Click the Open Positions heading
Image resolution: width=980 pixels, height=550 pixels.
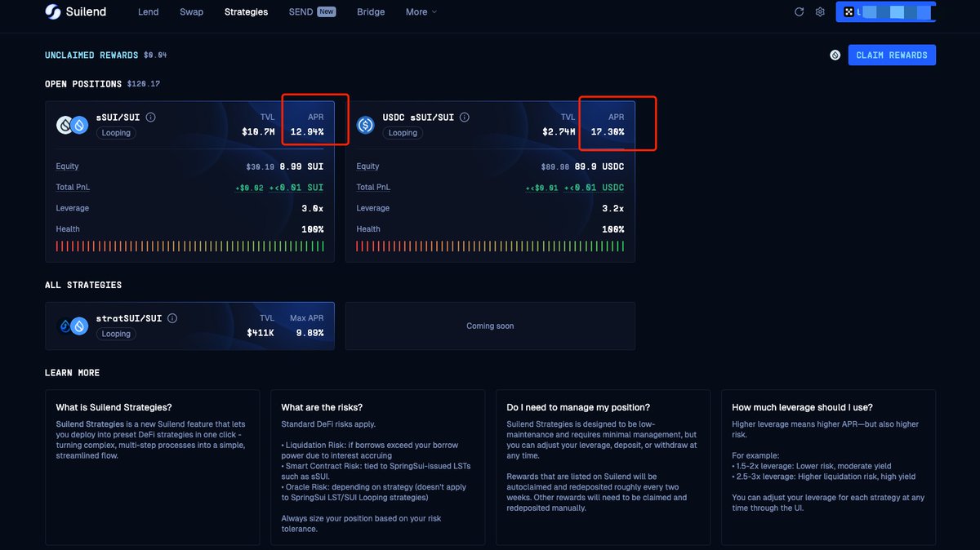83,84
